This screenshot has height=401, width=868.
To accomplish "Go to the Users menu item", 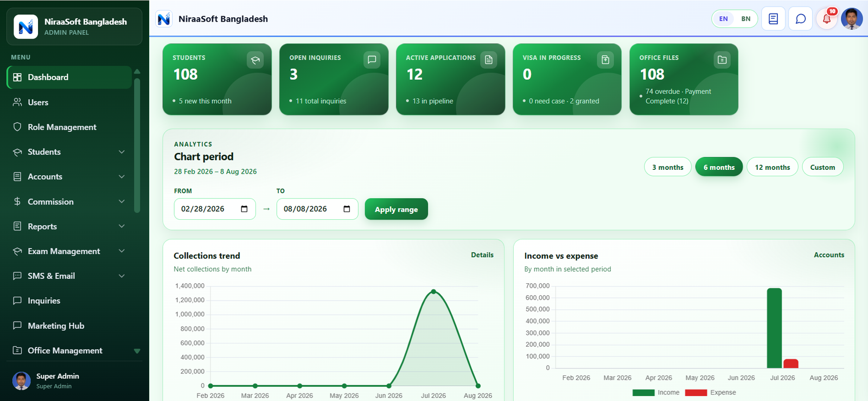I will [x=69, y=102].
